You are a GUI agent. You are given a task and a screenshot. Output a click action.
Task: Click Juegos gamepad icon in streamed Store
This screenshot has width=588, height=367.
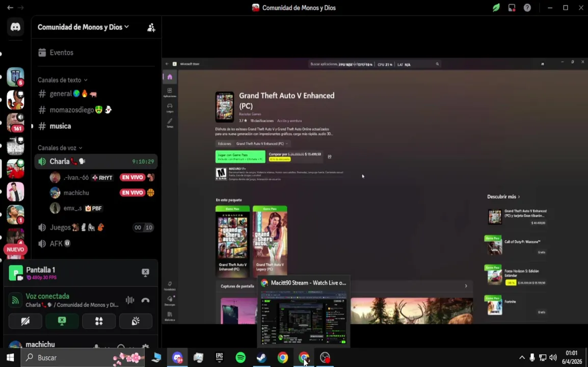click(x=170, y=108)
